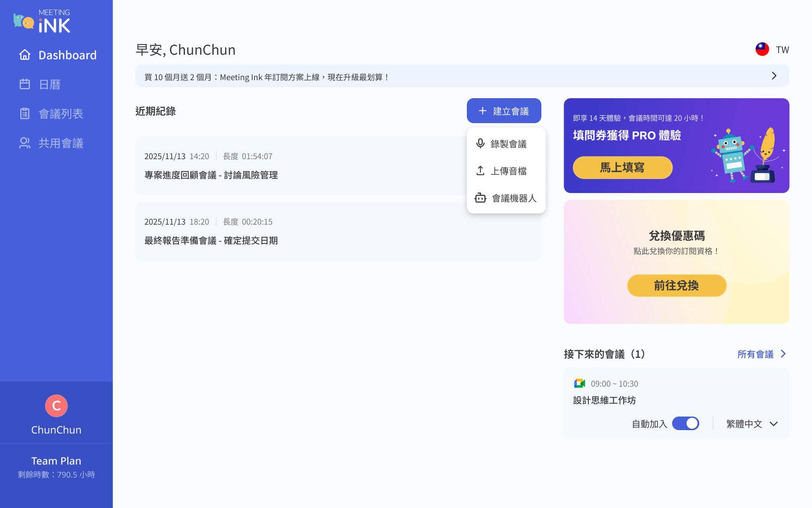Click the 建立會議 button

[x=504, y=110]
